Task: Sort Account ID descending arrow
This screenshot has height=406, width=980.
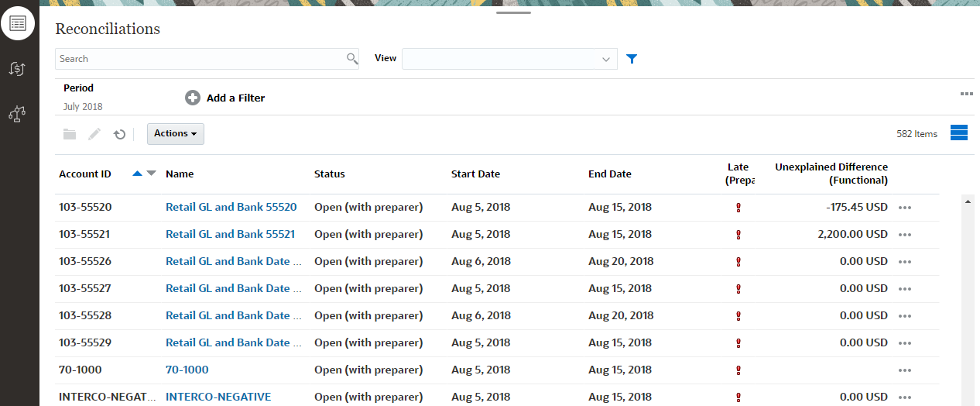Action: tap(151, 174)
